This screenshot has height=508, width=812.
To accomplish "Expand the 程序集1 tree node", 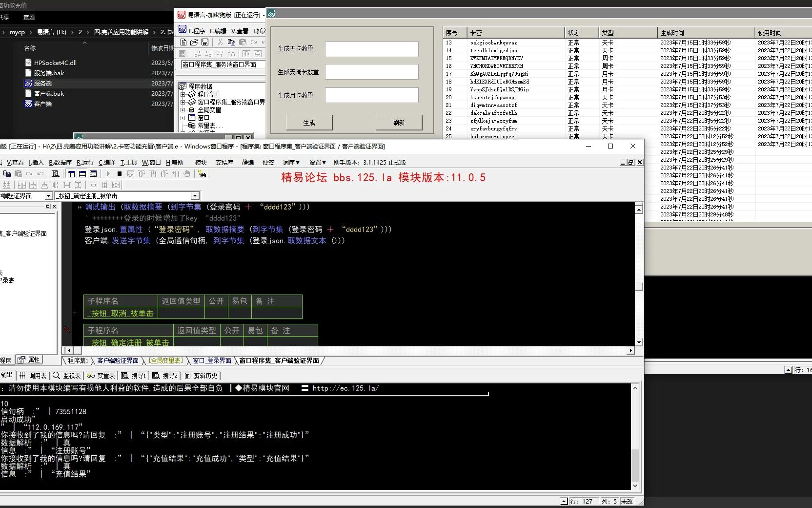I will tap(183, 94).
